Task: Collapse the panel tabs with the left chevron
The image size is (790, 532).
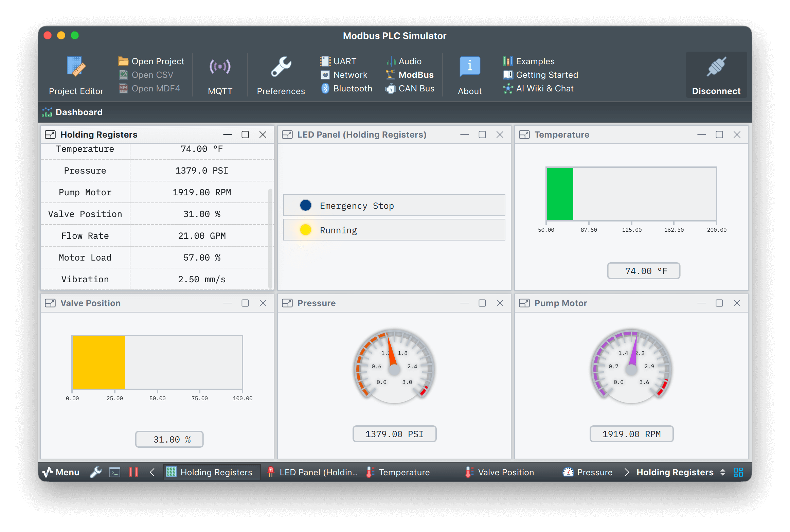Action: pyautogui.click(x=152, y=472)
